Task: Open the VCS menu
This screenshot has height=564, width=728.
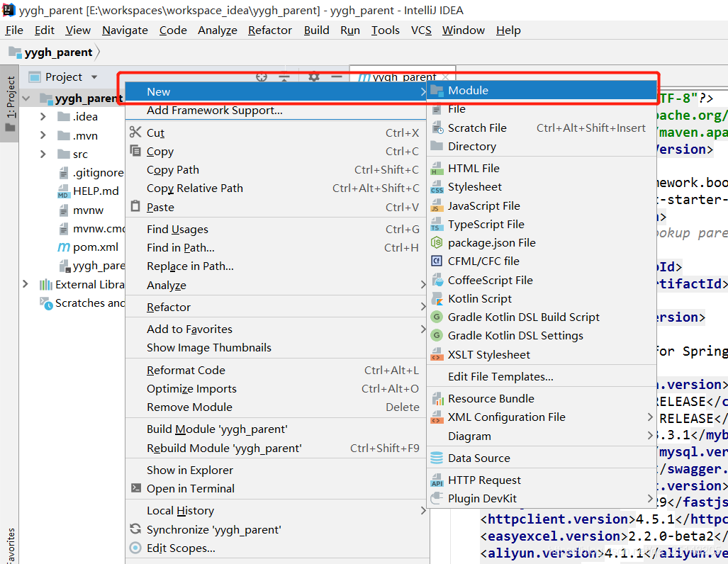Action: pos(421,30)
